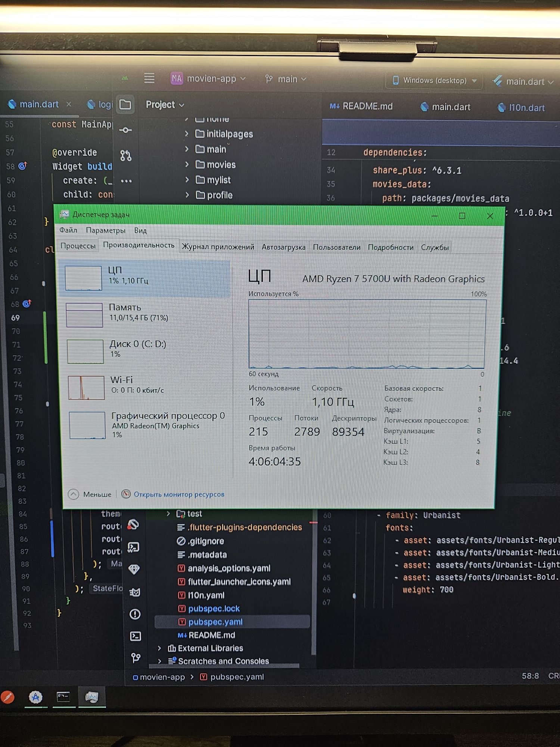Image resolution: width=560 pixels, height=747 pixels.
Task: Click Открыть монитор ресурсов link
Action: [x=173, y=494]
